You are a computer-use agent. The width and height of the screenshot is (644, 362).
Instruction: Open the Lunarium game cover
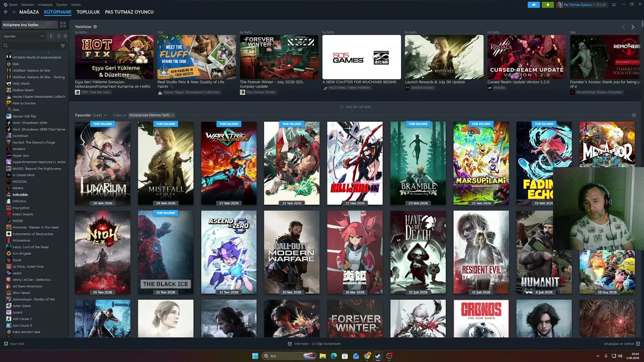pyautogui.click(x=103, y=163)
